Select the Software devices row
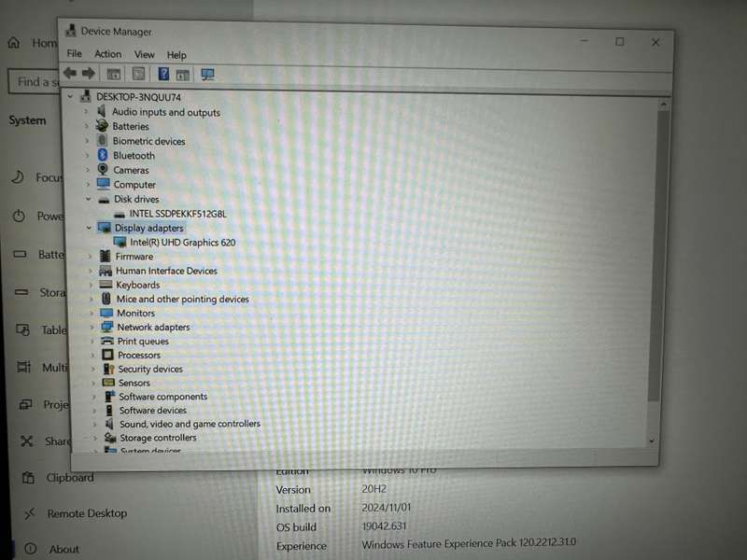 tap(152, 410)
